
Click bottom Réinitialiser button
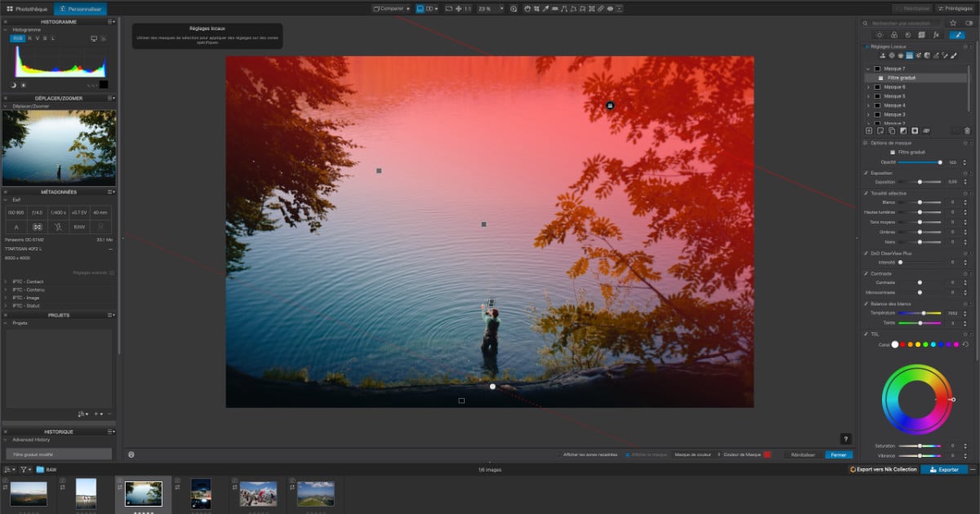[x=802, y=454]
